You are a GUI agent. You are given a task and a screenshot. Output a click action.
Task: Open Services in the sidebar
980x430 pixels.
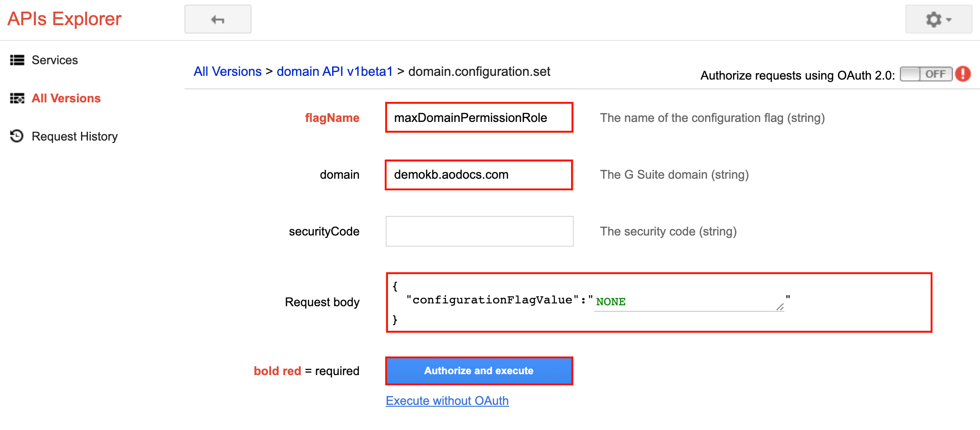click(x=54, y=60)
